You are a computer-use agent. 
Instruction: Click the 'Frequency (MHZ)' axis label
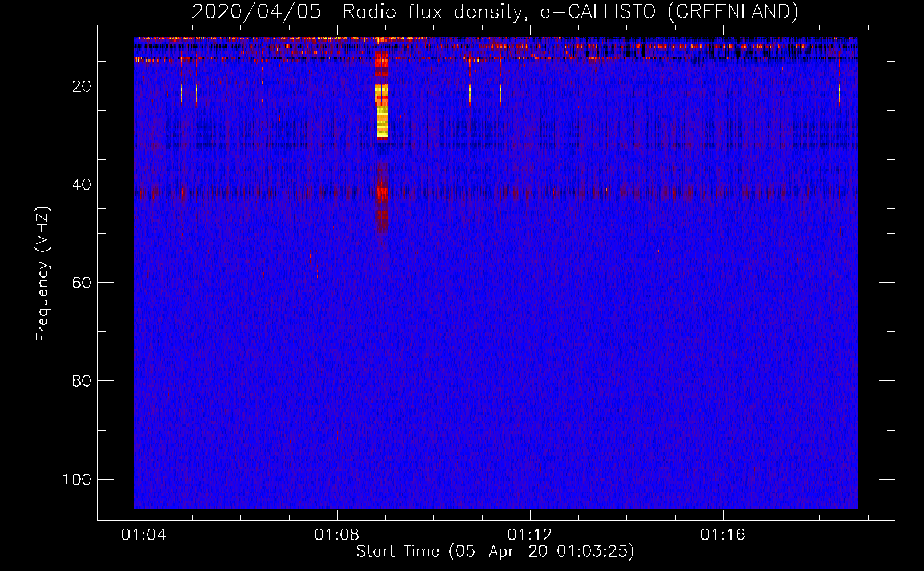pyautogui.click(x=43, y=274)
